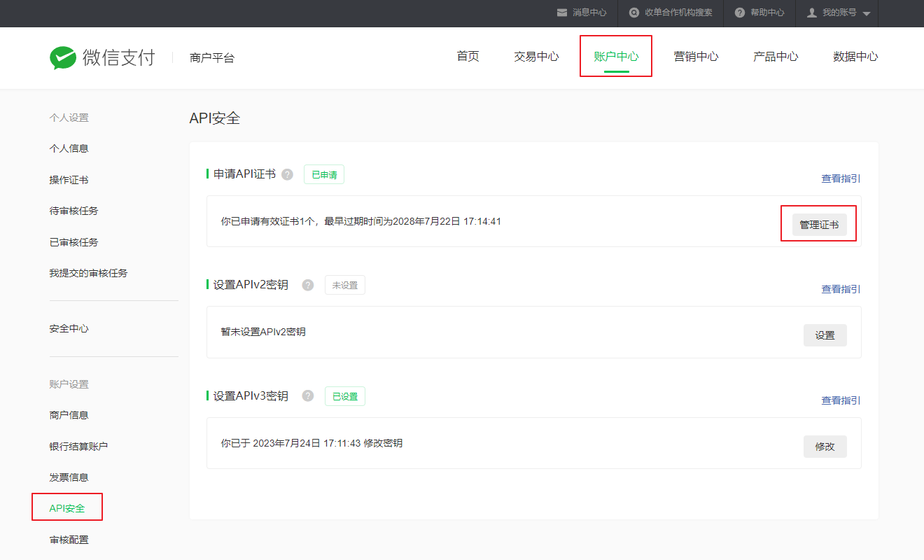This screenshot has height=560, width=924.
Task: Open 待审核任务 in sidebar
Action: [73, 211]
